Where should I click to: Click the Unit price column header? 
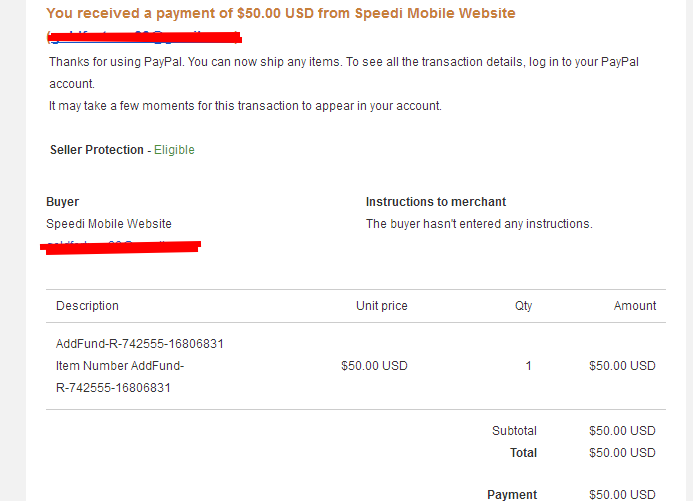[382, 306]
